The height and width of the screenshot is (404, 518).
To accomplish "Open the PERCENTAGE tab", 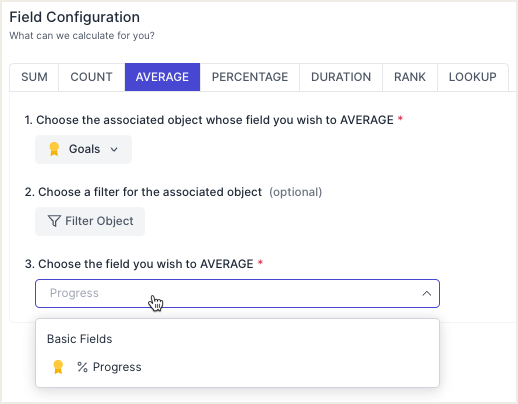I will (x=250, y=77).
